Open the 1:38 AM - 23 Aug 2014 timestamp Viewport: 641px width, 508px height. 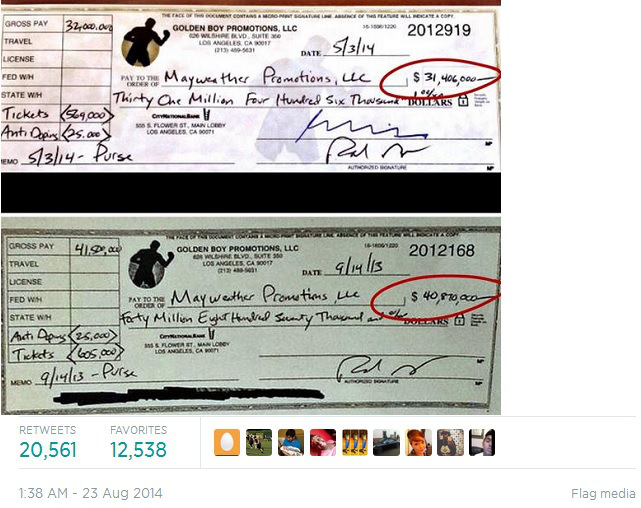90,493
